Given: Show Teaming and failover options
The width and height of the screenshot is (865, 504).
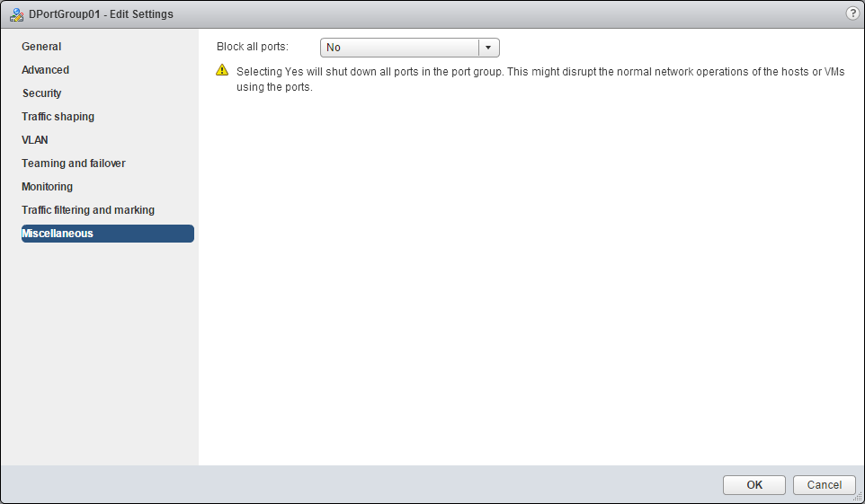Looking at the screenshot, I should pos(74,164).
